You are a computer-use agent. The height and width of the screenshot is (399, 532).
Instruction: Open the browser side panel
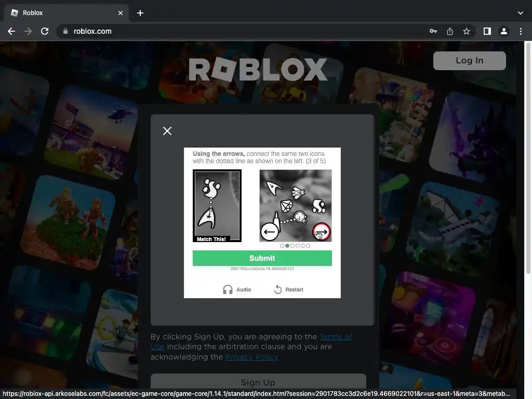(x=487, y=31)
